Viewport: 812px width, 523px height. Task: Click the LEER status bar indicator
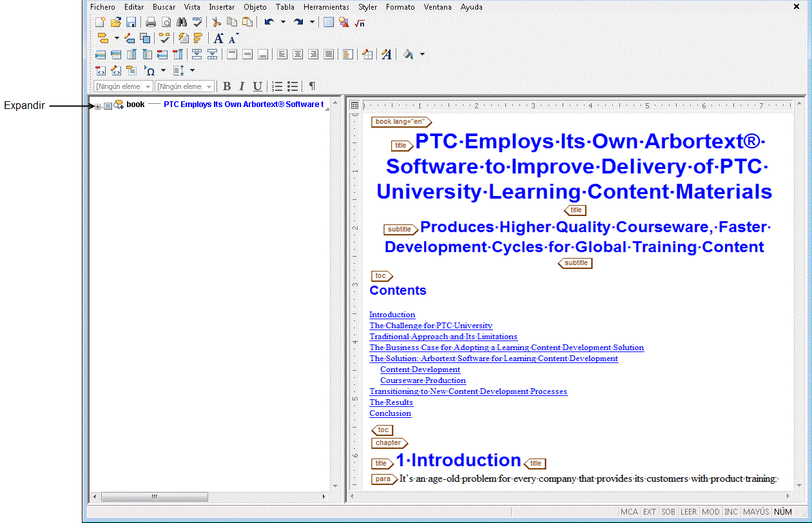tap(688, 511)
